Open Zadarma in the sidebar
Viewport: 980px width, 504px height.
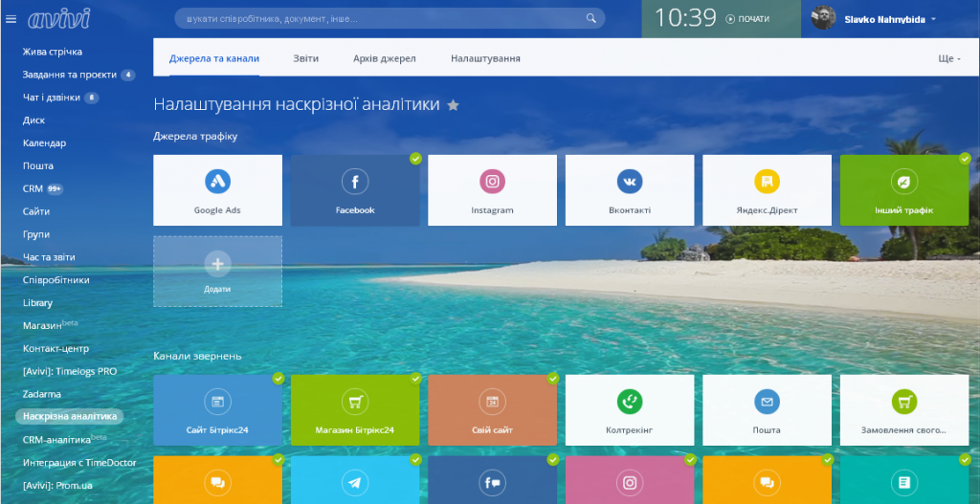[42, 394]
